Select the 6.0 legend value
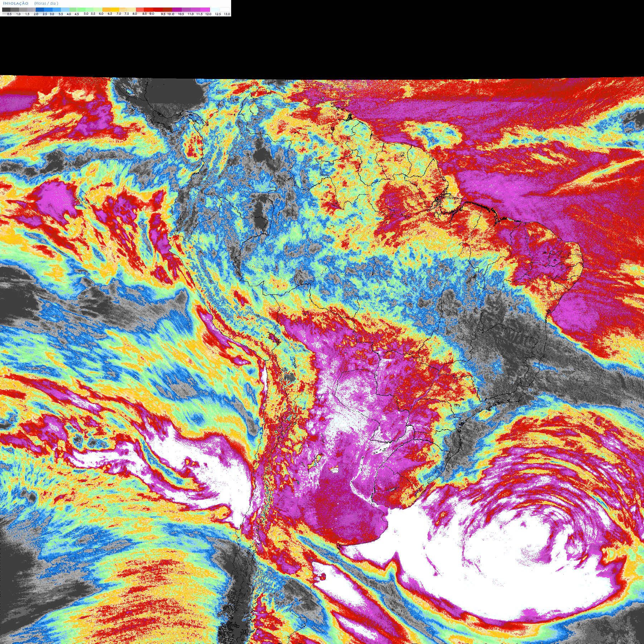The height and width of the screenshot is (644, 644). [101, 14]
